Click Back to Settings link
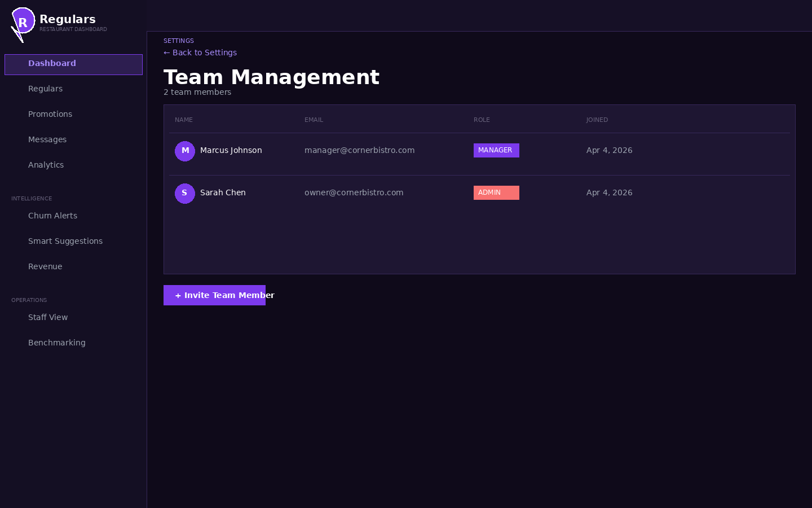812x508 pixels. coord(200,52)
